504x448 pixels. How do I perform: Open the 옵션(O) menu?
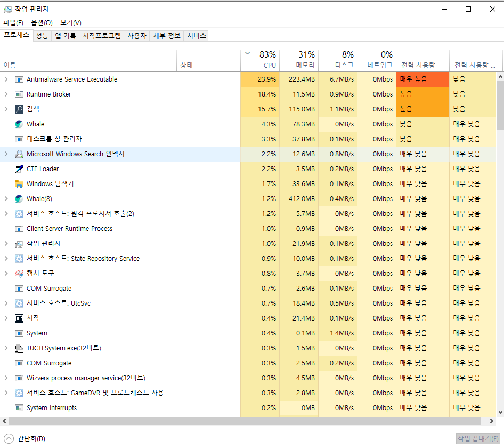(x=42, y=23)
